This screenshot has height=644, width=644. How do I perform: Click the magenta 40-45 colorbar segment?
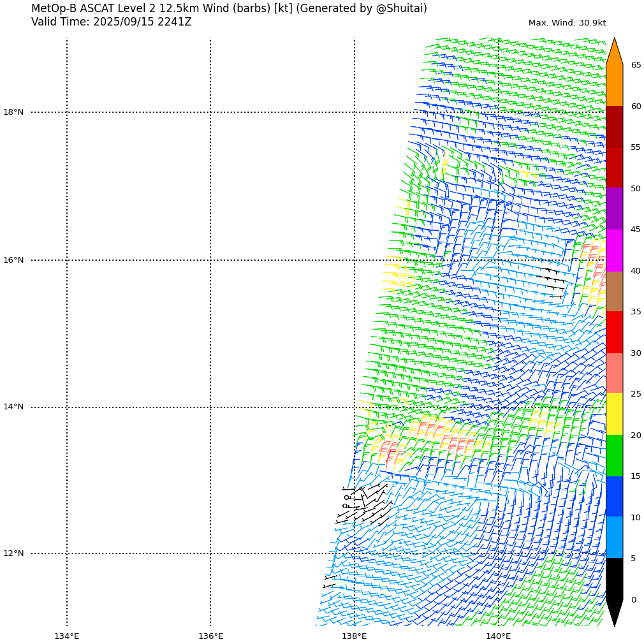point(615,251)
